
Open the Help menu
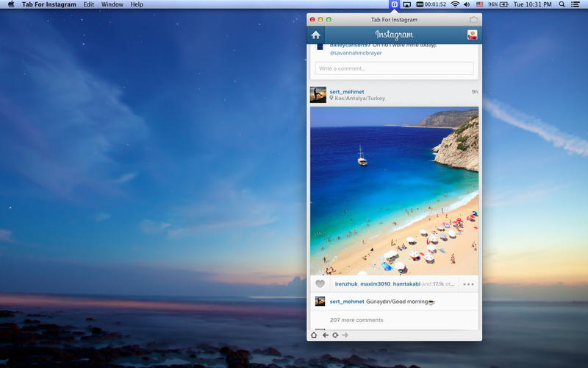coord(137,4)
